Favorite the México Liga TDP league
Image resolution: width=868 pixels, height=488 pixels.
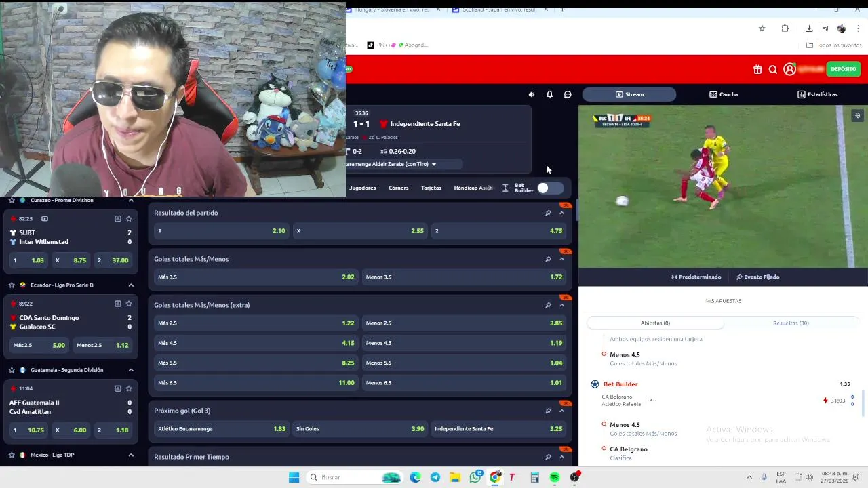click(12, 455)
